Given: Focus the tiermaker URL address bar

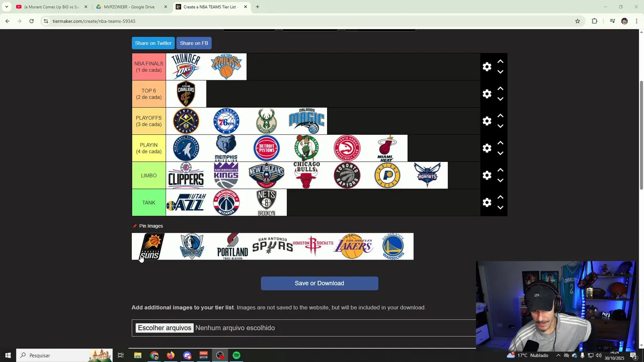Looking at the screenshot, I should tap(307, 21).
